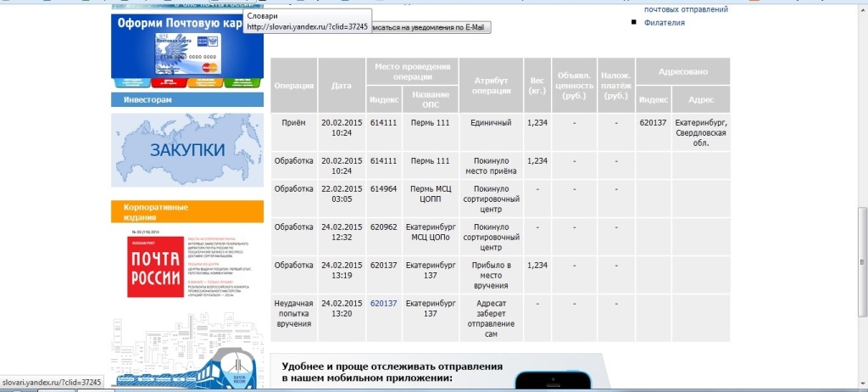Click the Покинуло место приёма cell

491,165
